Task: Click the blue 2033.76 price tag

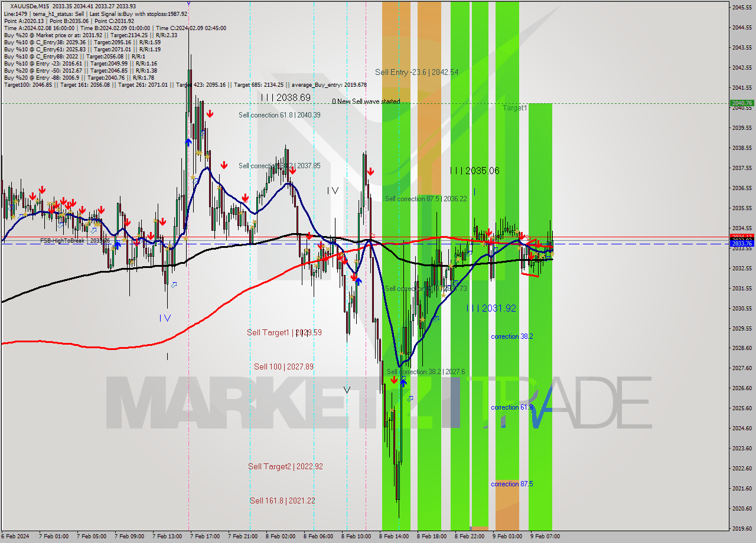Action: pos(742,243)
